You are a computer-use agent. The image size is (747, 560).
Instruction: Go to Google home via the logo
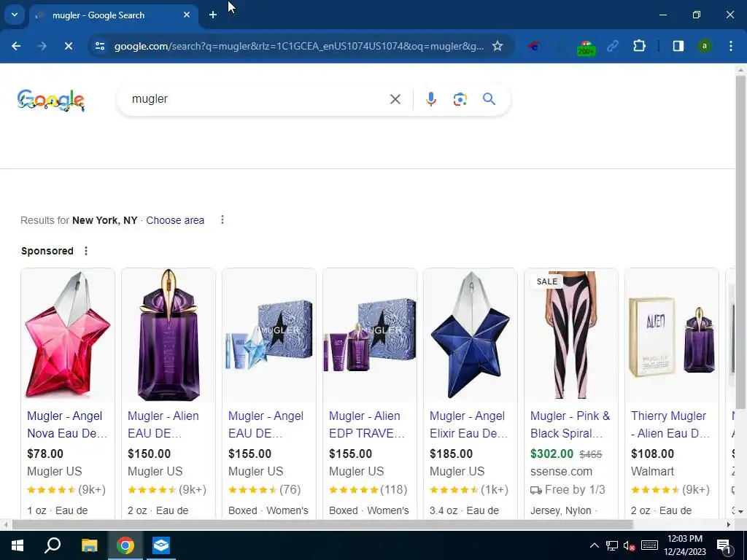[51, 100]
